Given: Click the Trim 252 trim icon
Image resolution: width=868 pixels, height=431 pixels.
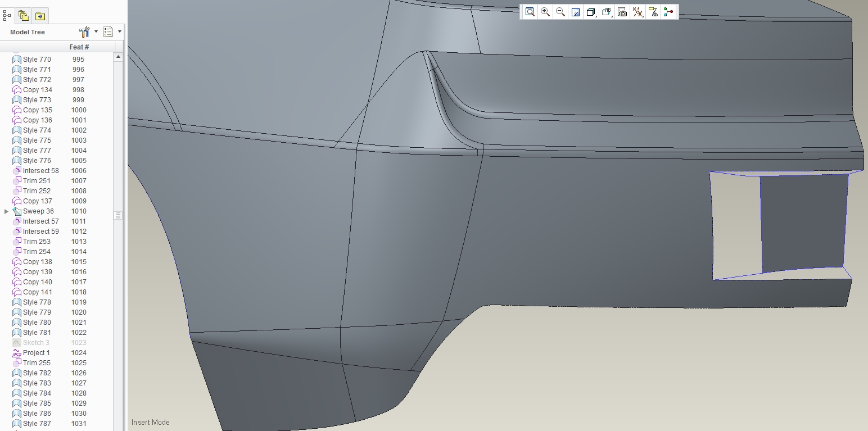Looking at the screenshot, I should point(17,191).
